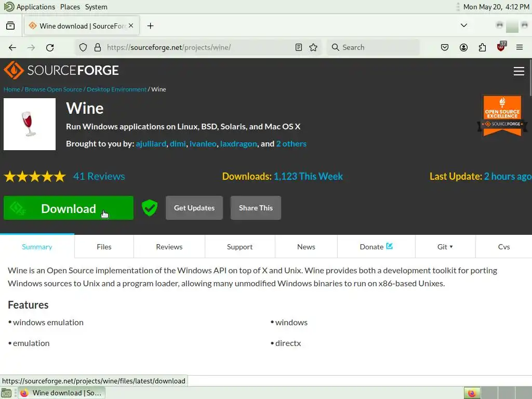Viewport: 532px width, 399px height.
Task: Open the Places menu
Action: 70,7
